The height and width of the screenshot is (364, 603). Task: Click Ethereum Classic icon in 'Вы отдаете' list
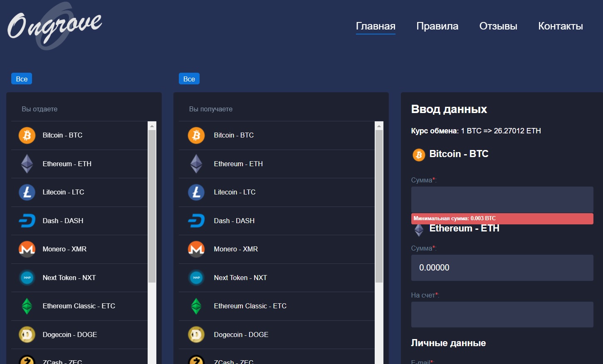27,306
